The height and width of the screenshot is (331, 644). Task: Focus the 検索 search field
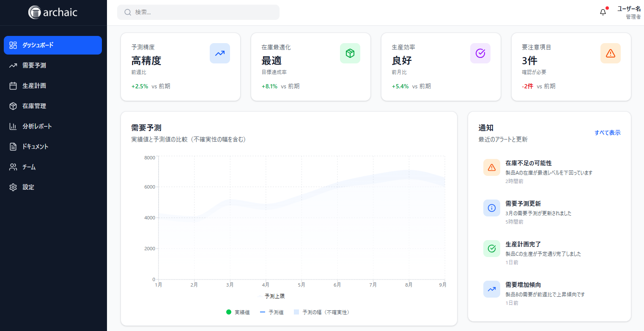[x=199, y=12]
